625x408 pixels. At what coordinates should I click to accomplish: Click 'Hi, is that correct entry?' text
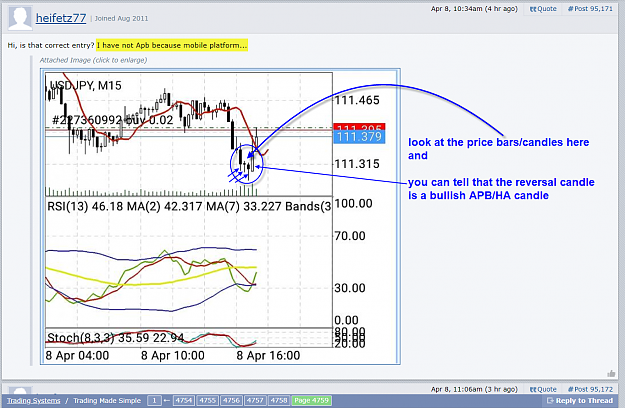tap(51, 45)
